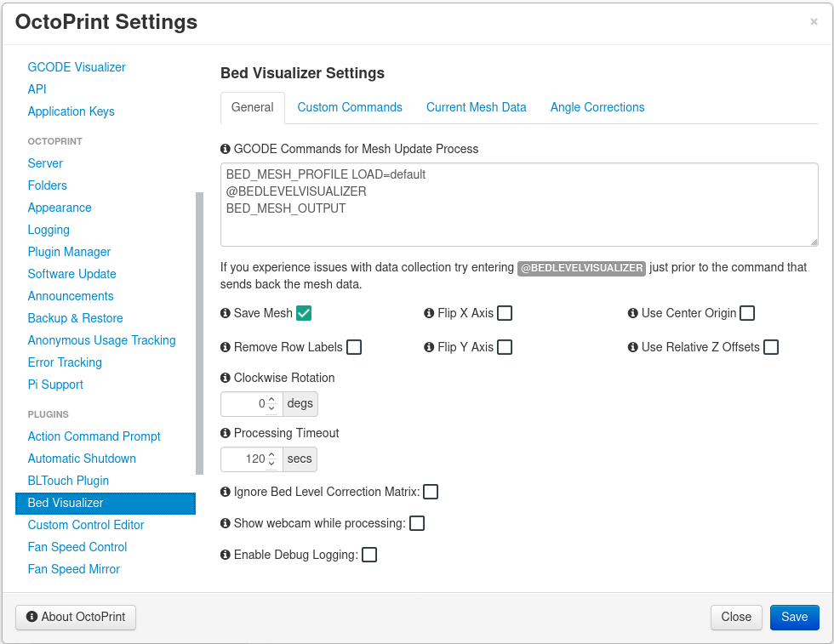Click the GCODE commands text area
Viewport: 834px width, 644px height.
pyautogui.click(x=519, y=205)
